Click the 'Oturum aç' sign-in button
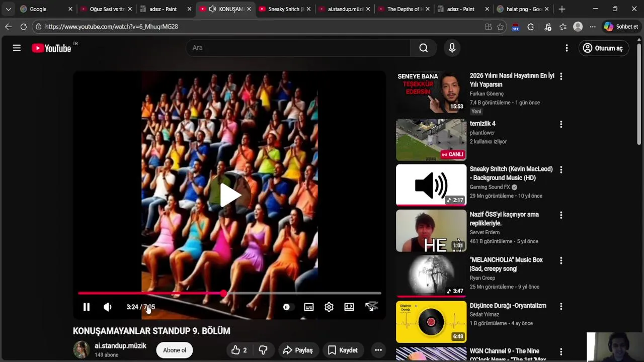This screenshot has height=362, width=644. (x=603, y=48)
